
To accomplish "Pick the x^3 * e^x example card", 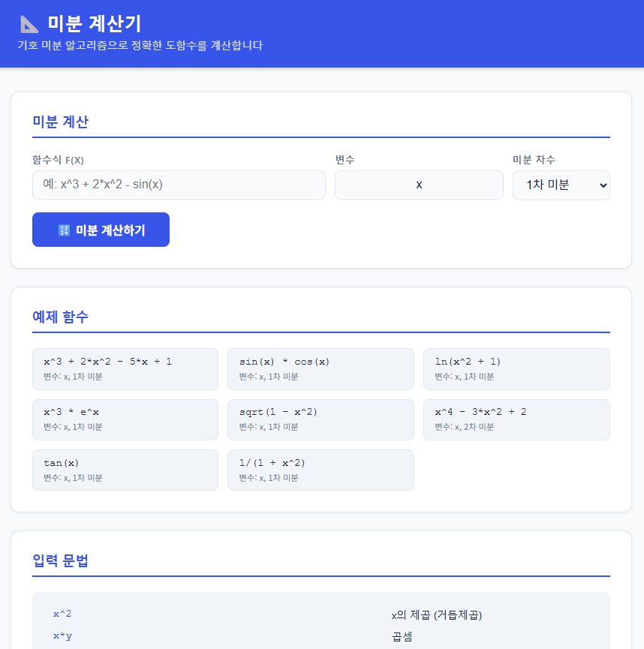I will (x=125, y=419).
